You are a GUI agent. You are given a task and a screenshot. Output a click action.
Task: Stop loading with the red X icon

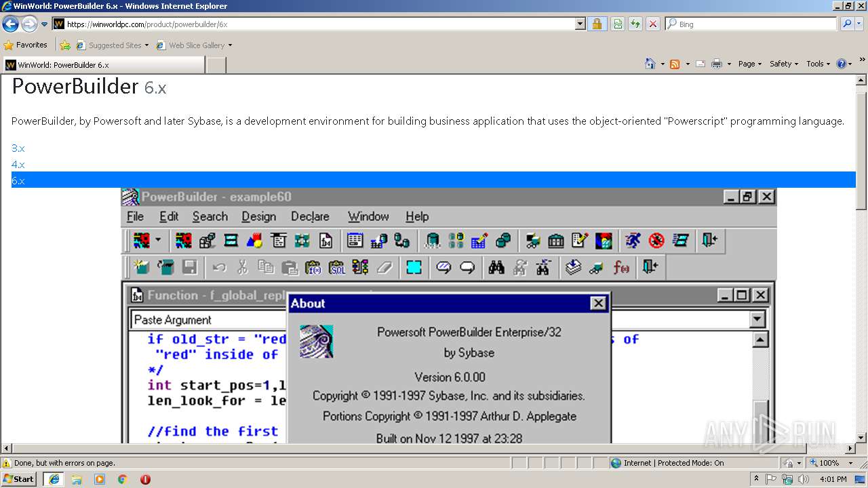pos(652,24)
